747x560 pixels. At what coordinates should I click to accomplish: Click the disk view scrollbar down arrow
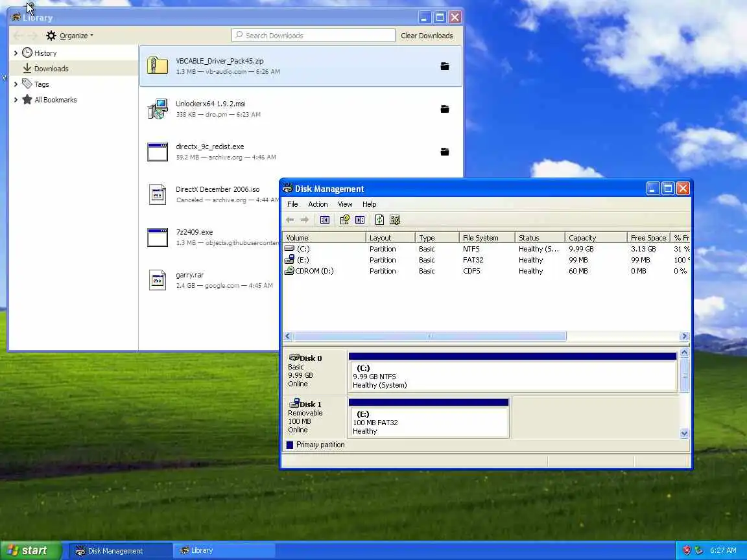684,434
